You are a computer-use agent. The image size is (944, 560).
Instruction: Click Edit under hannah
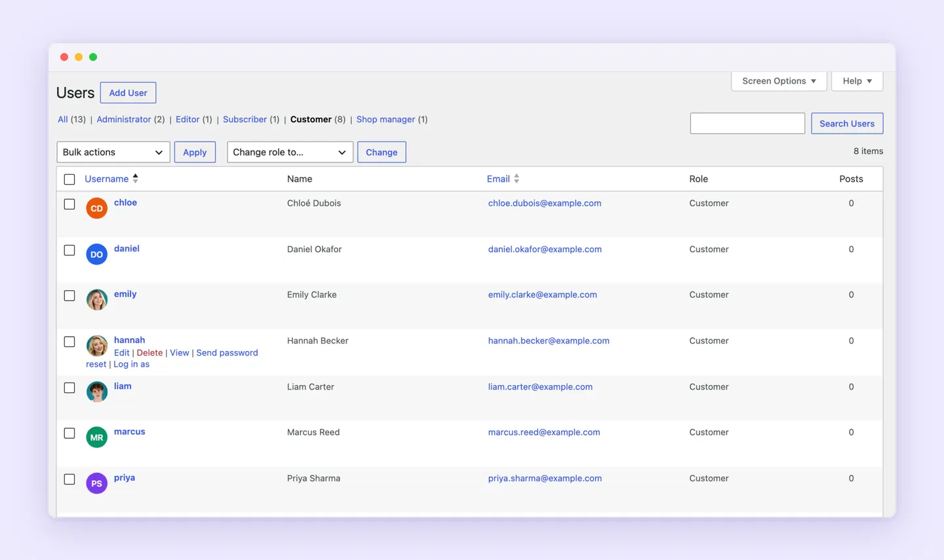click(x=122, y=352)
